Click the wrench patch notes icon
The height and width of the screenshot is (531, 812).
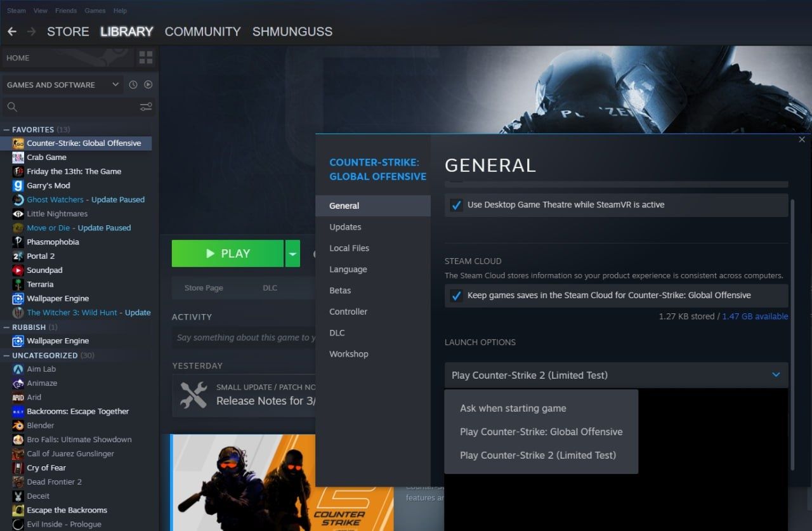[x=193, y=395]
